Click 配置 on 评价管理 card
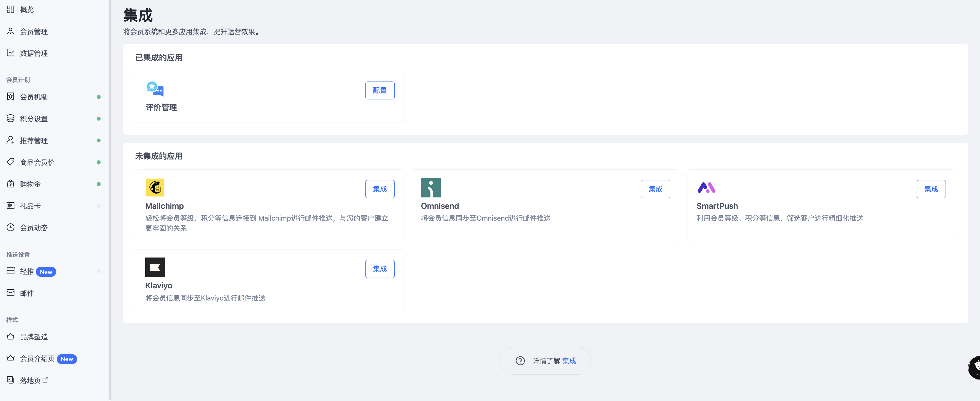Screen dimensions: 980x401 380,90
